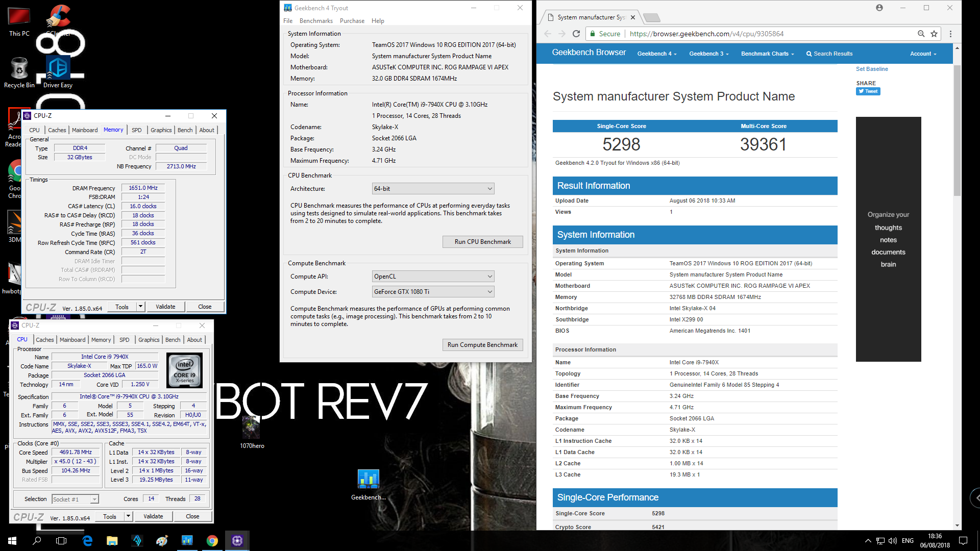Click Validate in CPU-Z Memory window
This screenshot has width=980, height=551.
(x=165, y=307)
